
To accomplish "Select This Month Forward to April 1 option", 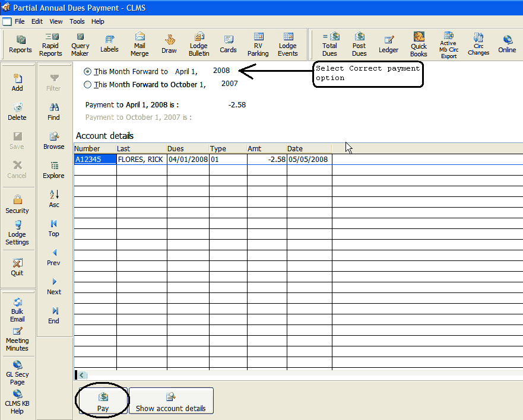I will point(88,71).
